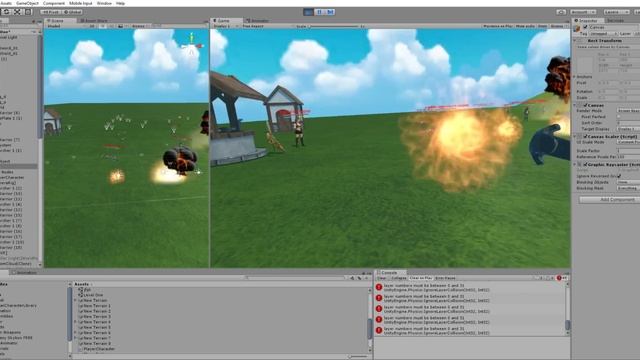Image resolution: width=640 pixels, height=360 pixels.
Task: Toggle the console error count filter
Action: click(562, 278)
